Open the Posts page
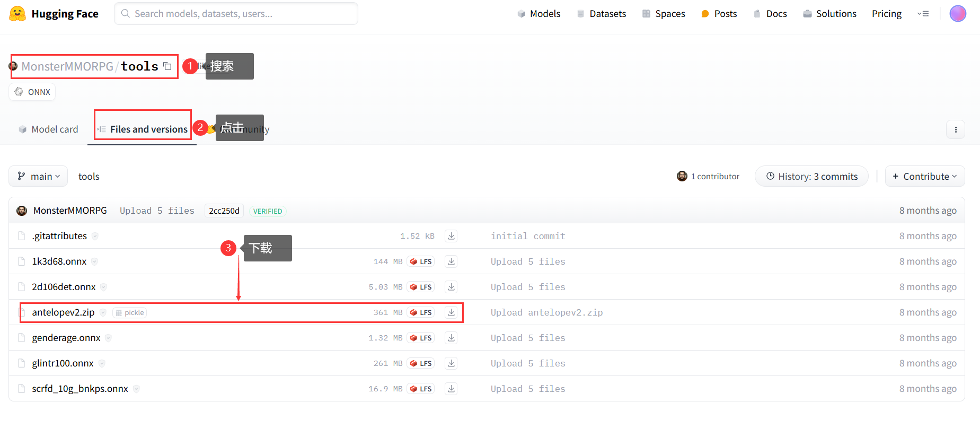Screen dimensions: 980x437 click(x=719, y=14)
